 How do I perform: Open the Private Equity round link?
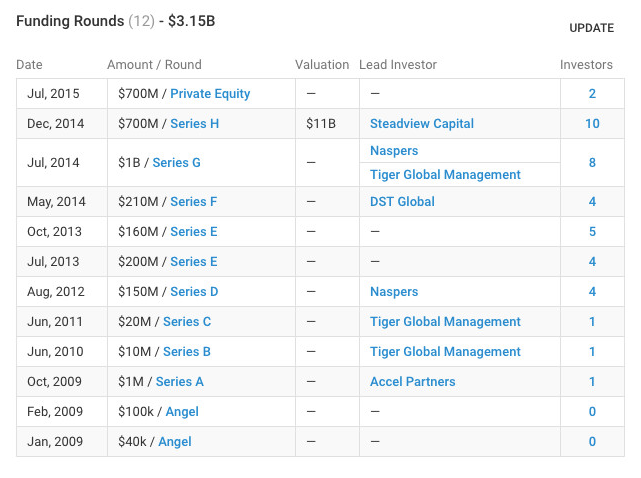pos(210,94)
